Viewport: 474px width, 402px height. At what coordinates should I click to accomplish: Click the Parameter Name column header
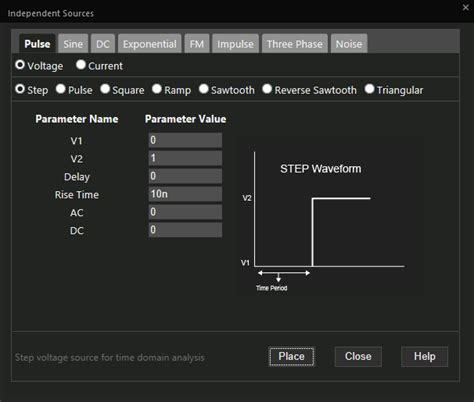tap(77, 119)
